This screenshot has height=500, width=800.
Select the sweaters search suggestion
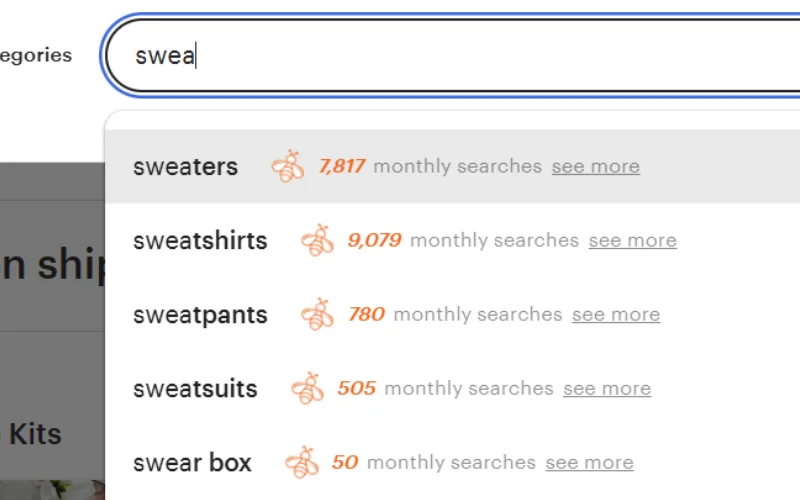(x=185, y=167)
